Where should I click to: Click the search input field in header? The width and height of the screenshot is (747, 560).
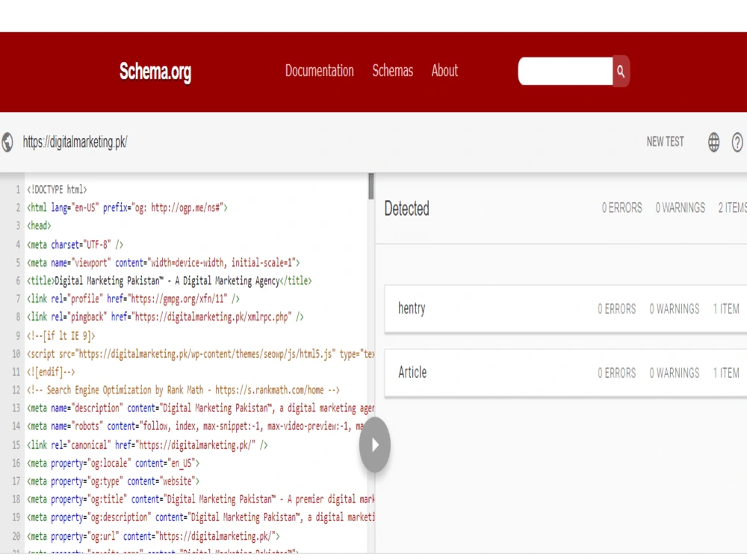(565, 71)
